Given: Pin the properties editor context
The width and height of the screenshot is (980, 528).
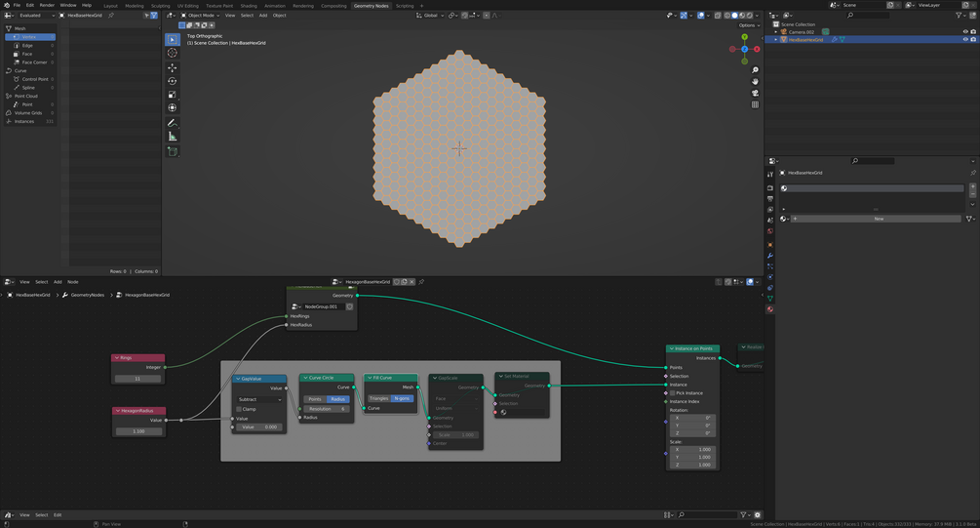Looking at the screenshot, I should 972,173.
